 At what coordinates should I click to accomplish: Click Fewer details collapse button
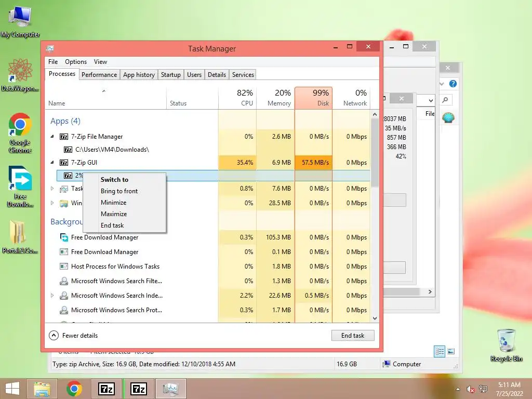click(x=54, y=336)
